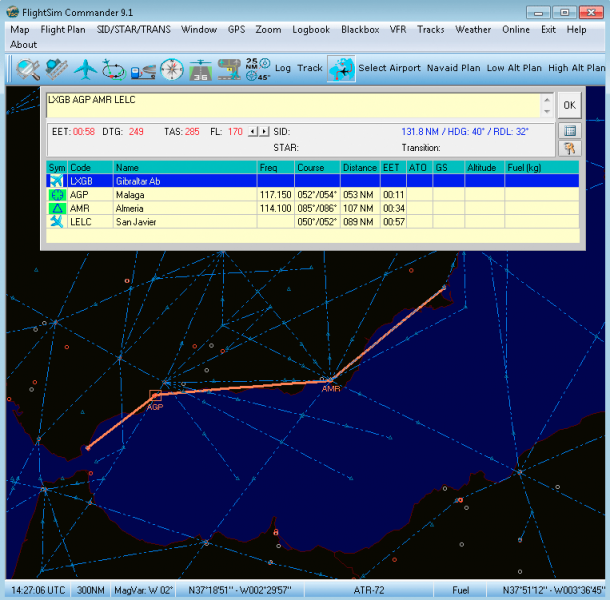Image resolution: width=610 pixels, height=600 pixels.
Task: Click the flight route loop toolbar icon
Action: 113,69
